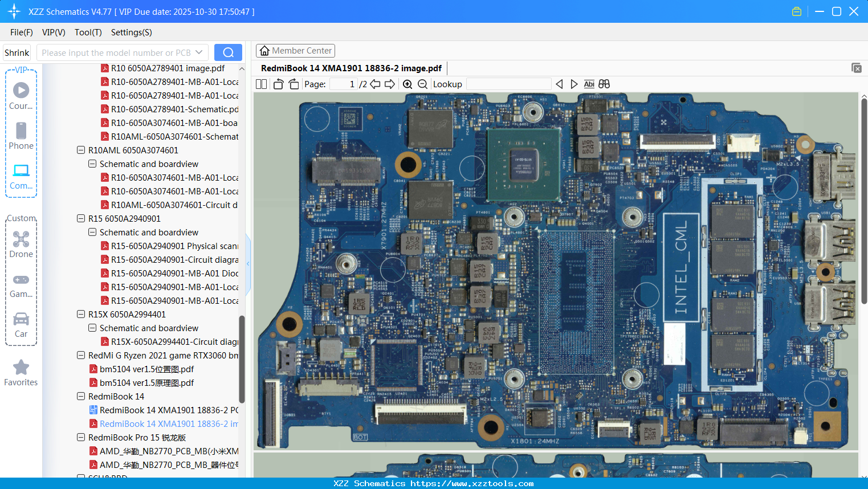The image size is (868, 489).
Task: Click the file tree vertical scrollbar thumb
Action: coord(242,359)
